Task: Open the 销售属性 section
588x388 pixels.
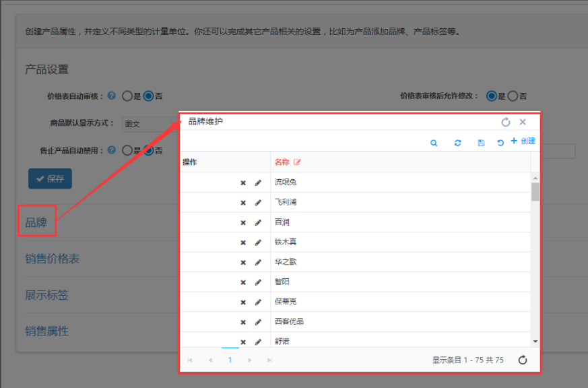Action: [46, 331]
